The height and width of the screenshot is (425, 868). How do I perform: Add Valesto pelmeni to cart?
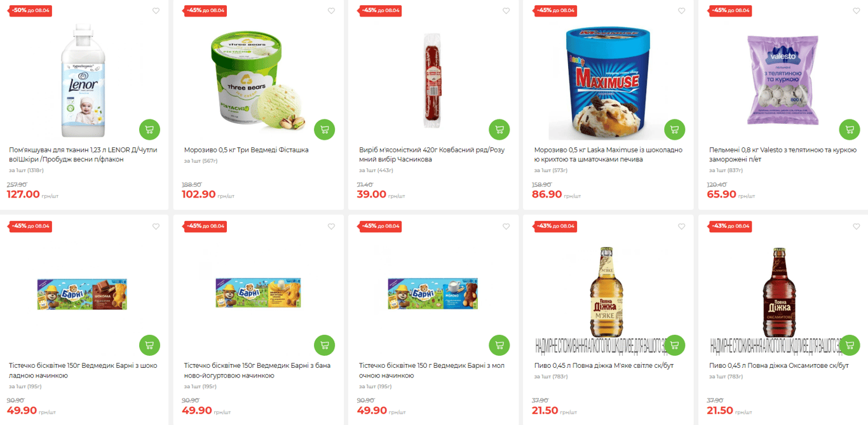850,130
